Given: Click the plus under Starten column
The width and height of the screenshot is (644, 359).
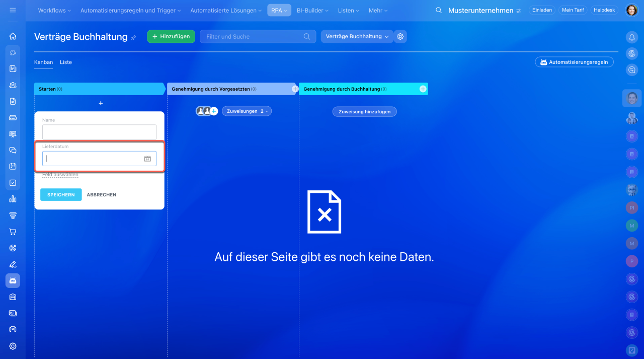Looking at the screenshot, I should (x=101, y=103).
